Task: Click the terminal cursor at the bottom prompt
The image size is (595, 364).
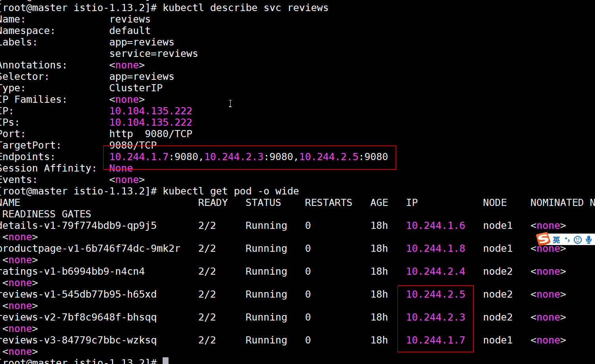Action: 166,361
